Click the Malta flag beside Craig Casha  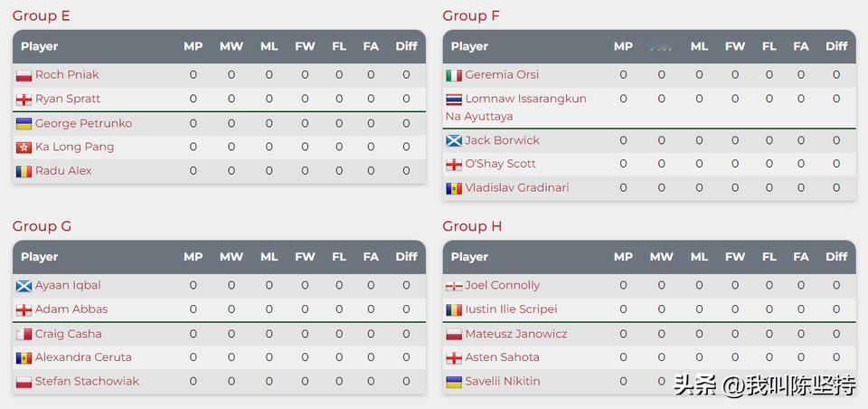coord(24,335)
